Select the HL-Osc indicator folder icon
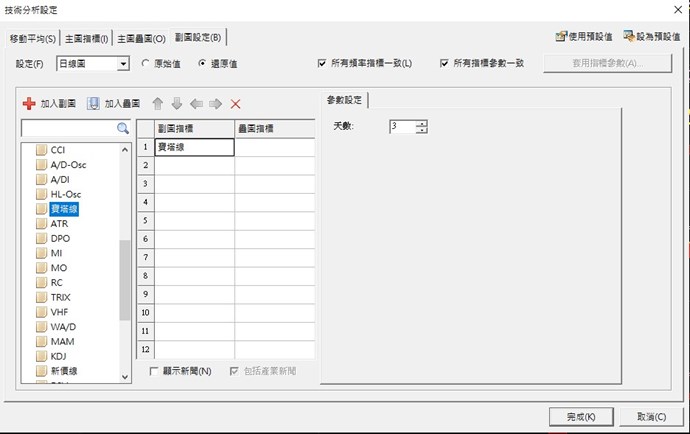 coord(41,194)
